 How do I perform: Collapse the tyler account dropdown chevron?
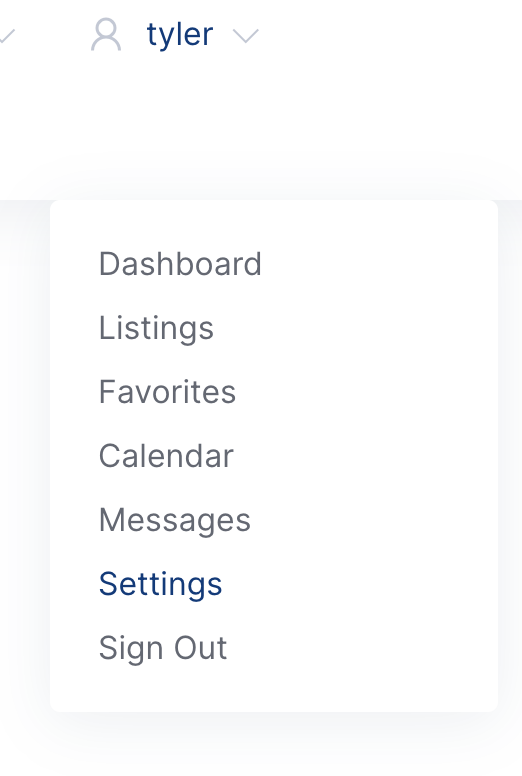tap(245, 36)
